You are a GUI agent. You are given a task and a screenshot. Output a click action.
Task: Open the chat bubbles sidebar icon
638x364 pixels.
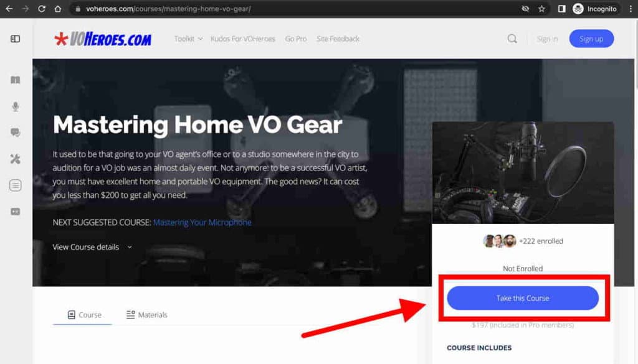point(15,133)
